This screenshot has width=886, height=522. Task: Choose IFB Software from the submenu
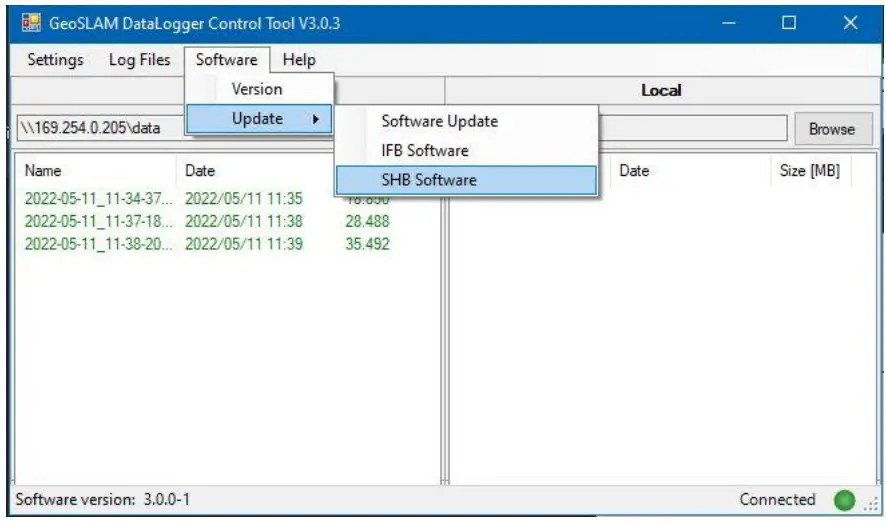pyautogui.click(x=466, y=150)
